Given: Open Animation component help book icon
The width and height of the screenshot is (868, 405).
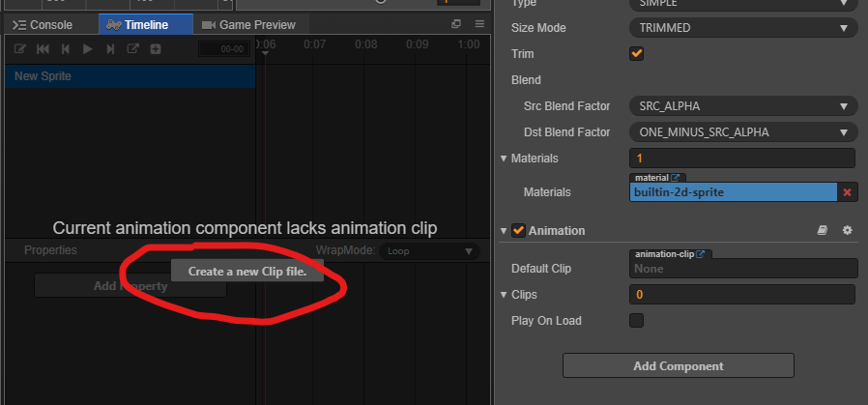Looking at the screenshot, I should coord(823,231).
